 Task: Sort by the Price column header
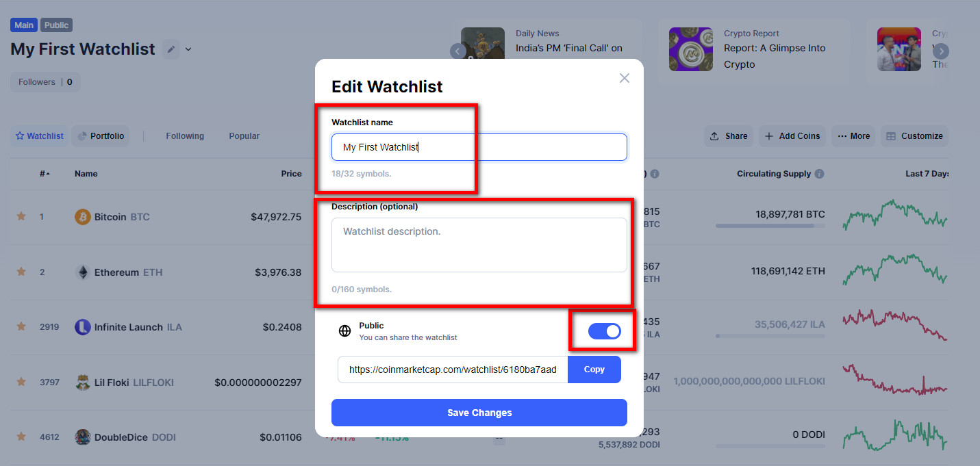[291, 174]
